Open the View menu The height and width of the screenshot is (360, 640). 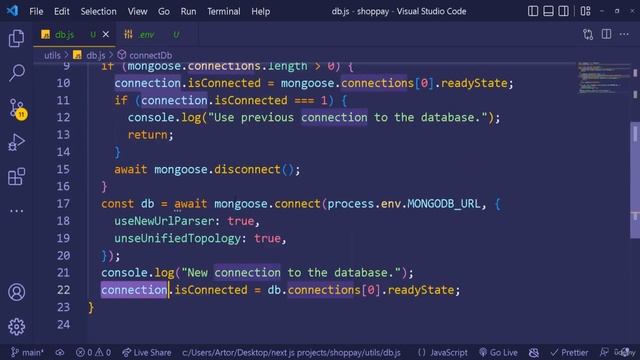coord(137,11)
